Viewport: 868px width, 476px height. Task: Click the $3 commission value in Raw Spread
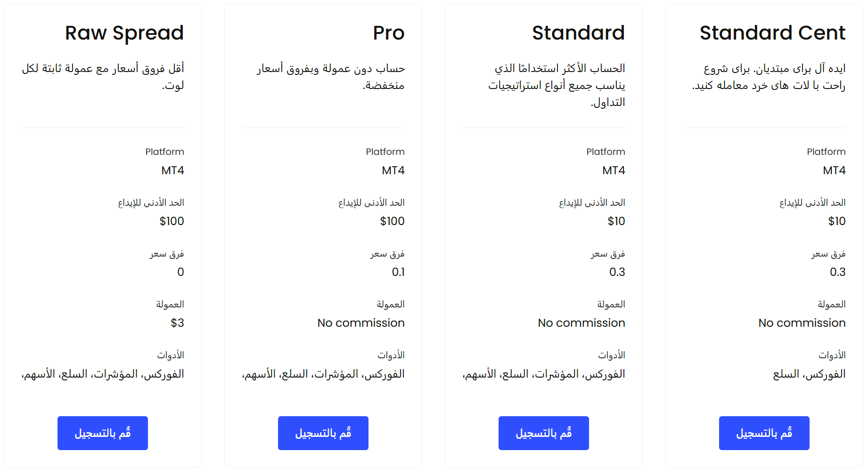click(x=177, y=323)
